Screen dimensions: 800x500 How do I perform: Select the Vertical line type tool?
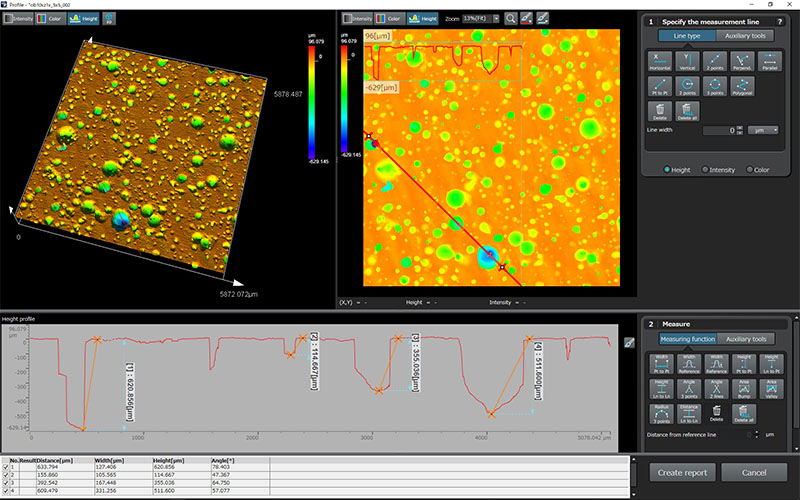pyautogui.click(x=687, y=59)
